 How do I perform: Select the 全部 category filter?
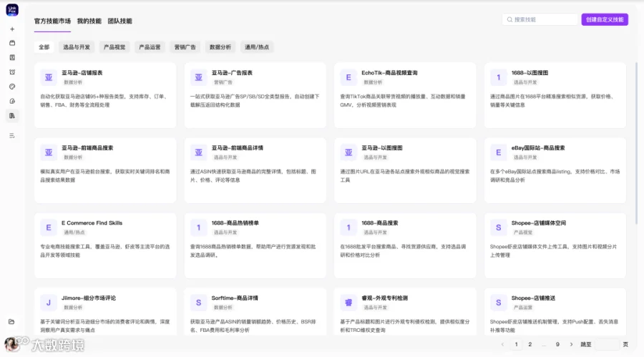(44, 47)
